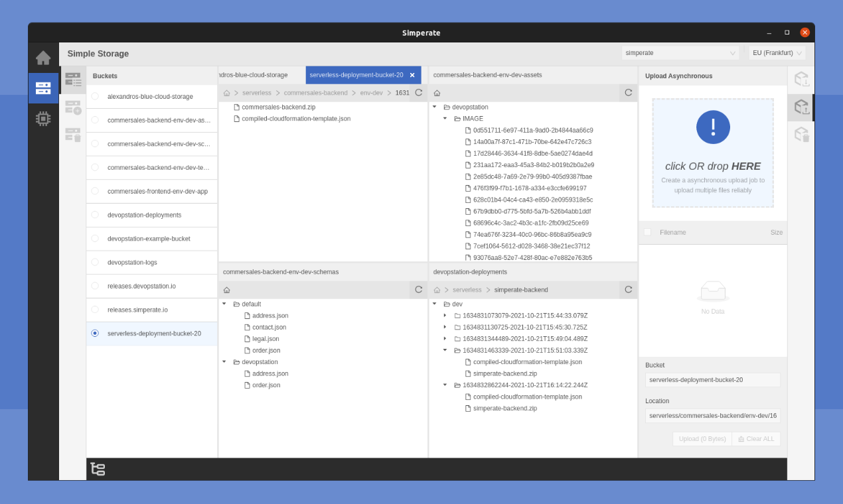Select devopstation-logs bucket radio
This screenshot has height=504, width=843.
pyautogui.click(x=95, y=262)
